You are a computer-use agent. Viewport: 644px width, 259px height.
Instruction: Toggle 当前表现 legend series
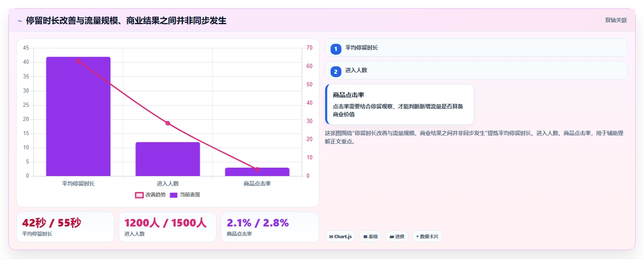[185, 195]
